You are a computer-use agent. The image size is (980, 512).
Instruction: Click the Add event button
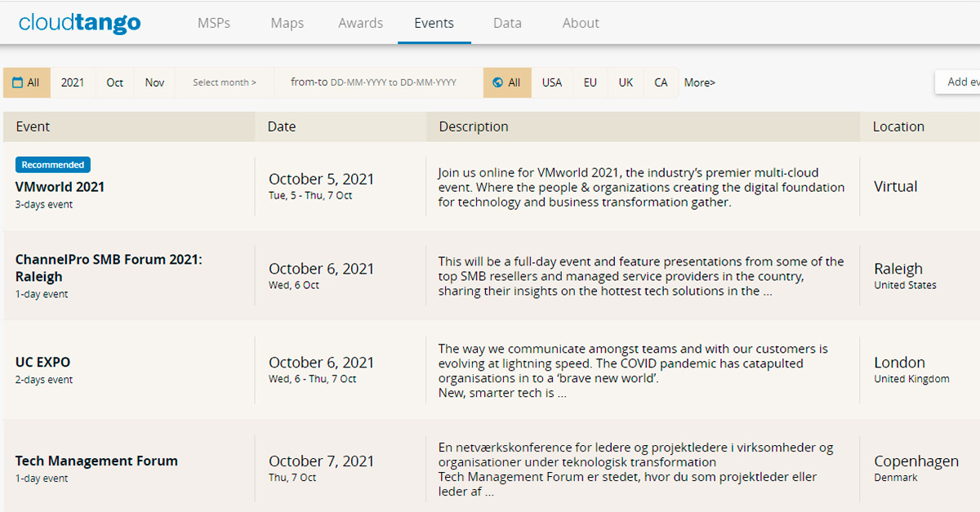pos(958,82)
